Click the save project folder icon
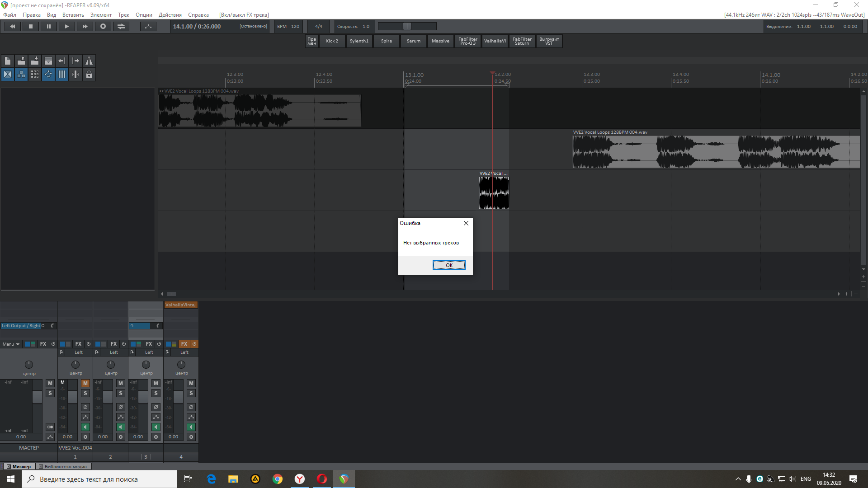This screenshot has width=868, height=488. 35,61
